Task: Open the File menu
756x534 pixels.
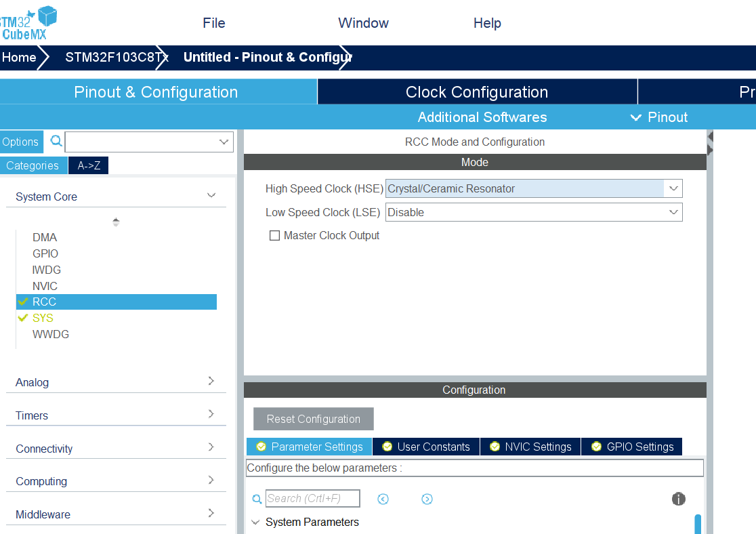Action: [214, 23]
